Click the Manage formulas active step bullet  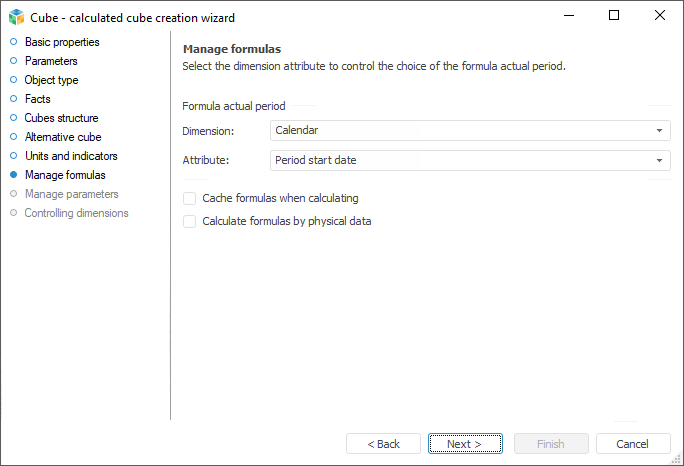click(x=13, y=175)
